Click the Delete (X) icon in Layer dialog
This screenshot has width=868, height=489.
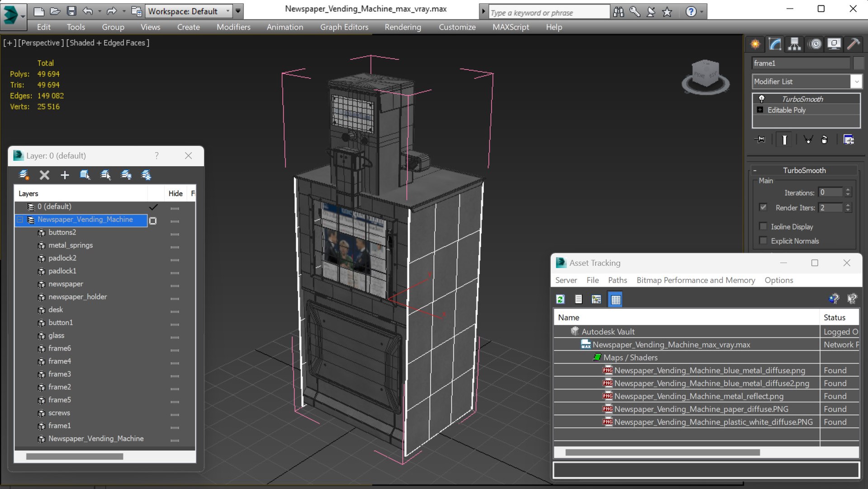44,175
